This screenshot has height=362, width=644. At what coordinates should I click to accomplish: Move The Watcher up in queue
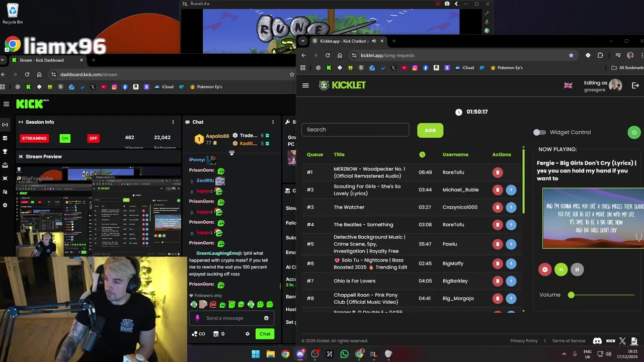511,207
